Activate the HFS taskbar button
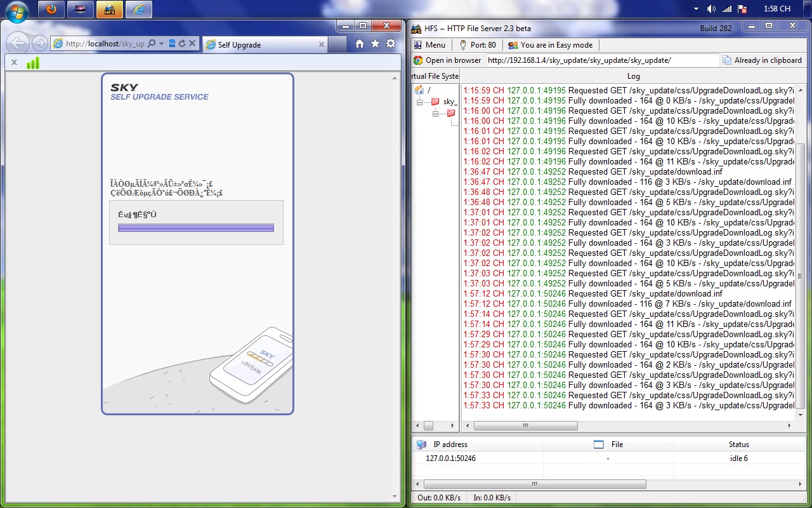The image size is (812, 508). [x=110, y=10]
